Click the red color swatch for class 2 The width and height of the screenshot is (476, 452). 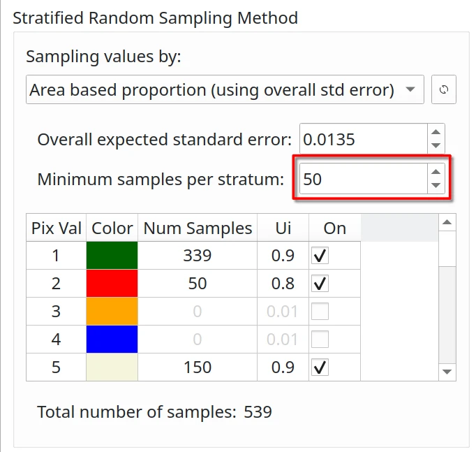[x=112, y=284]
